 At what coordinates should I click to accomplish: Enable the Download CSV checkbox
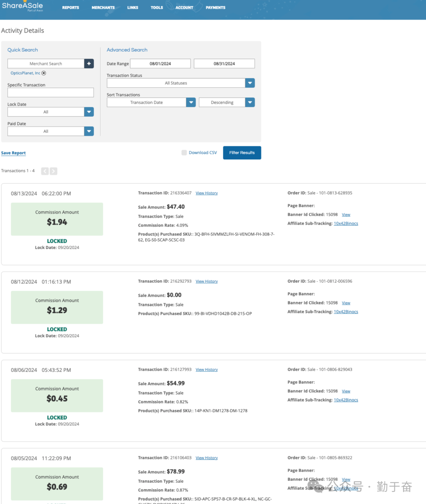[184, 153]
